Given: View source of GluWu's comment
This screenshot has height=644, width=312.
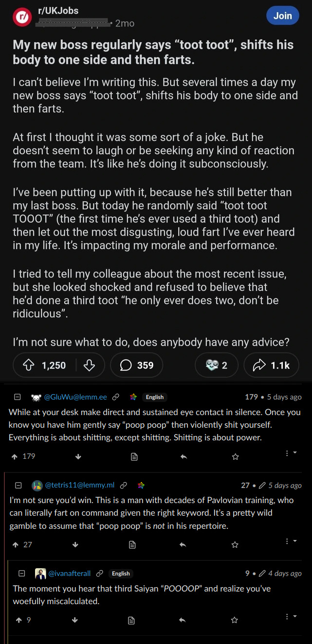Looking at the screenshot, I should (135, 456).
